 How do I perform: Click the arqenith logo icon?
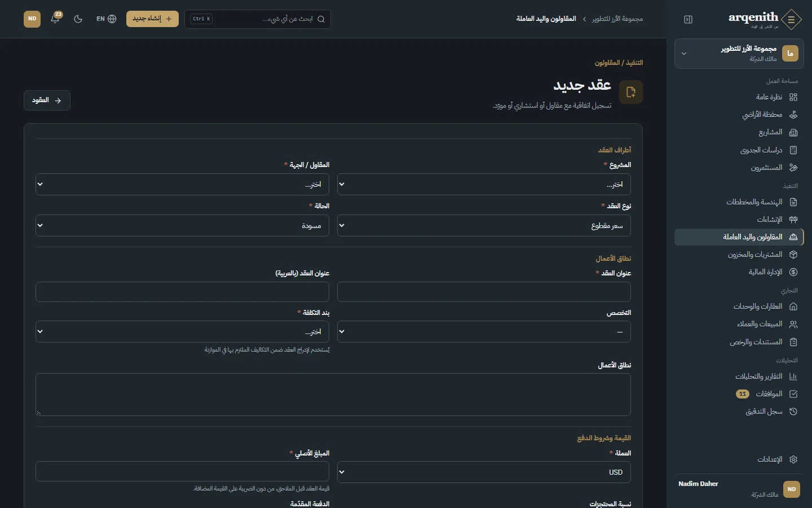[x=792, y=19]
